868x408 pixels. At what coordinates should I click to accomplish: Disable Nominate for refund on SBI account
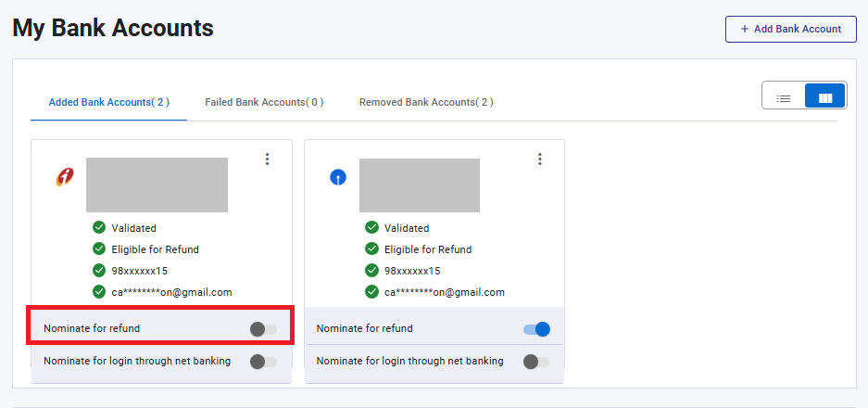coord(536,329)
